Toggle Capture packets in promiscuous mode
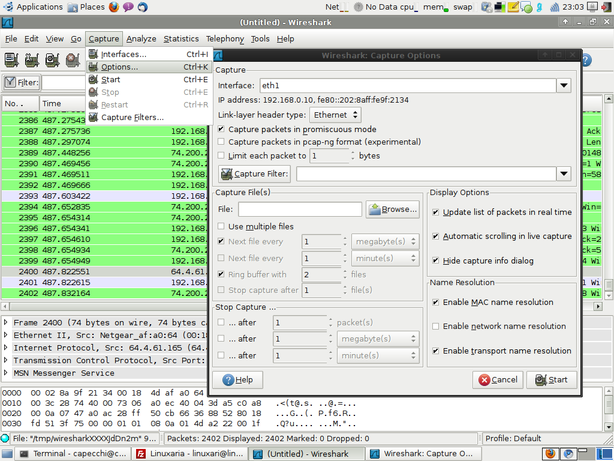Viewport: 614px width, 461px height. pyautogui.click(x=221, y=129)
